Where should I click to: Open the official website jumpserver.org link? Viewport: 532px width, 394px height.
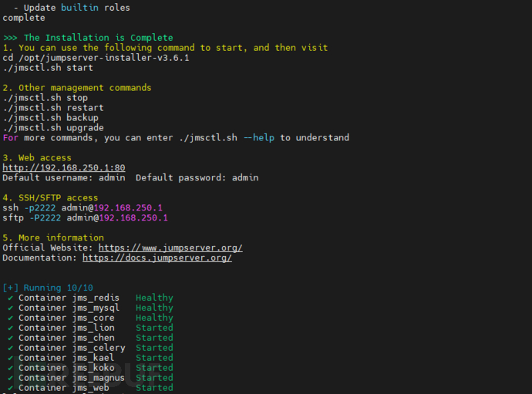(170, 248)
